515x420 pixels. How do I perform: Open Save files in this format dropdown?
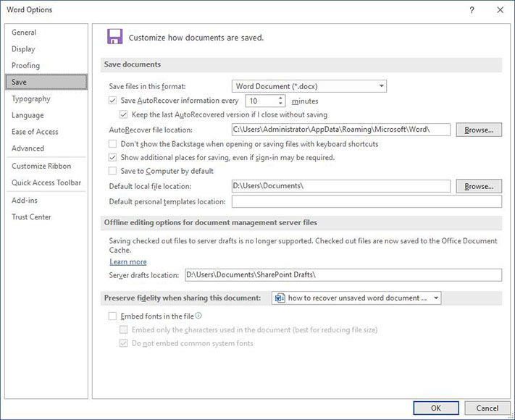click(x=309, y=86)
